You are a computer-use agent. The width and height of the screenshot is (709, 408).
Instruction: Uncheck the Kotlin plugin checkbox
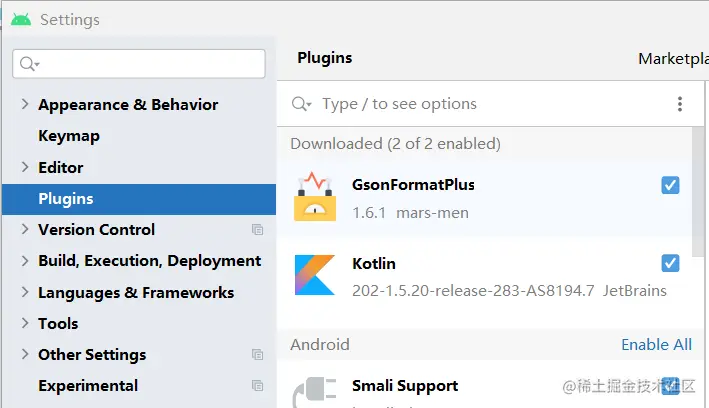click(670, 263)
